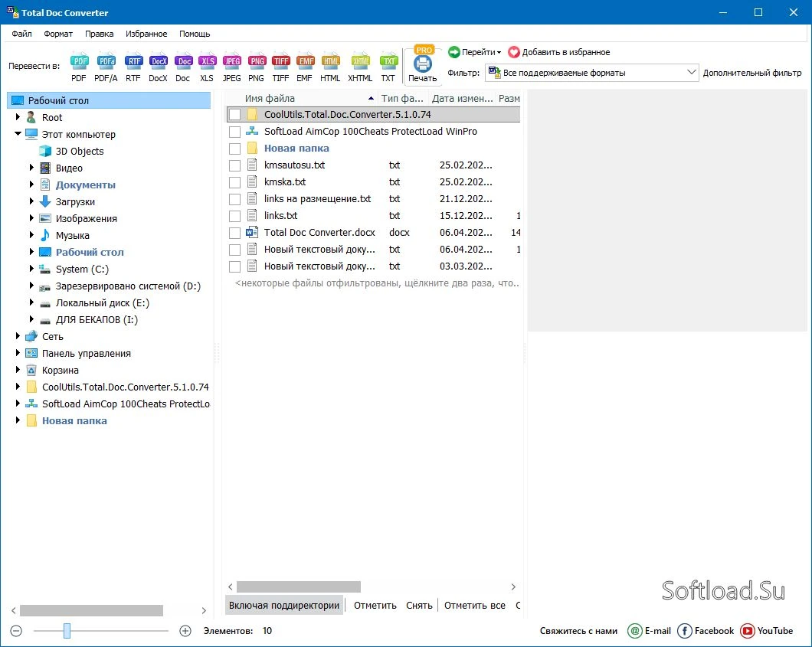Screen dimensions: 812x647
Task: Check the Total Doc Converter.docx checkbox
Action: click(x=234, y=233)
